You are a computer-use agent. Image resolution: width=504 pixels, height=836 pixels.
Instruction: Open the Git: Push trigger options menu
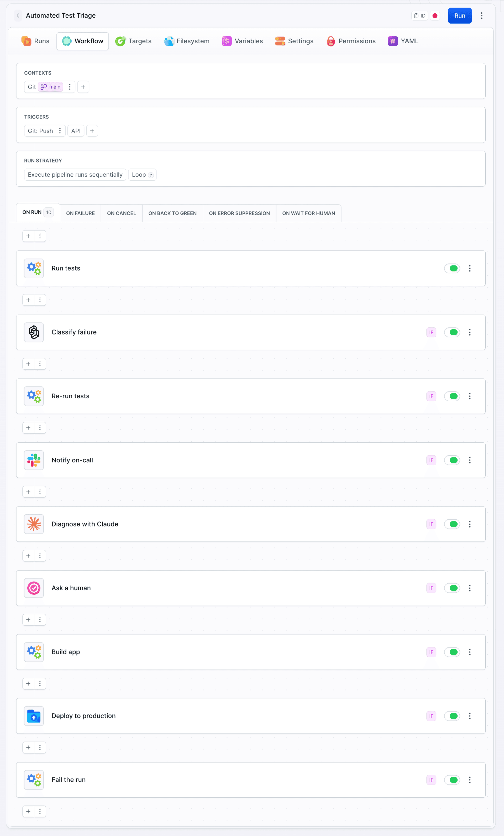pyautogui.click(x=60, y=131)
